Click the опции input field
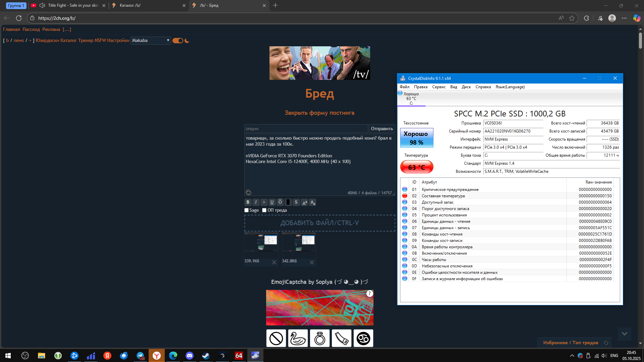The width and height of the screenshot is (644, 362). pyautogui.click(x=306, y=129)
